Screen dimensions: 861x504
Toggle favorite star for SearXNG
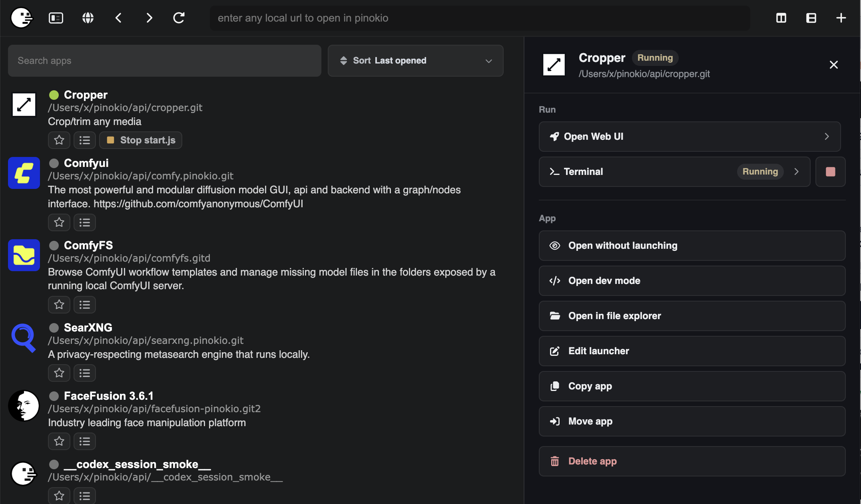[x=59, y=373]
